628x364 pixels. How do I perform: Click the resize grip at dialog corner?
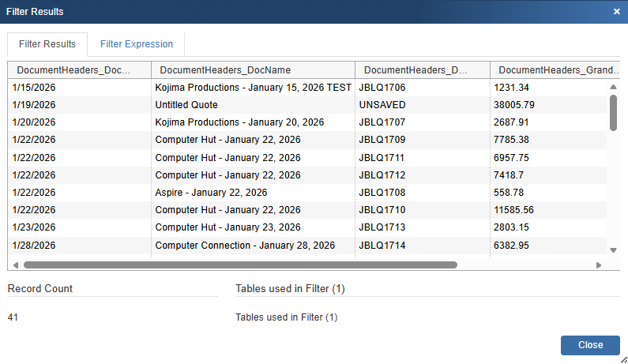pyautogui.click(x=622, y=358)
